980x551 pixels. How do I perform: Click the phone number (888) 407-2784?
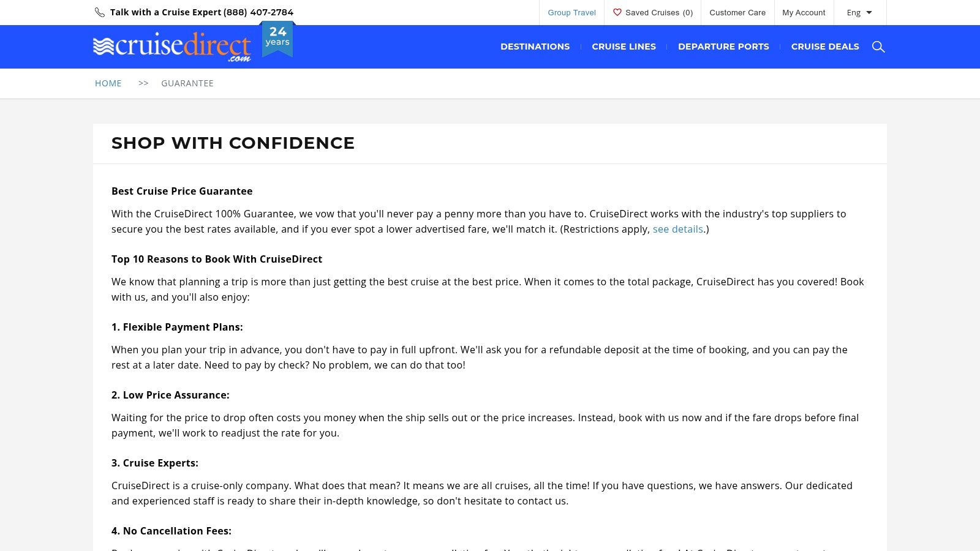258,12
